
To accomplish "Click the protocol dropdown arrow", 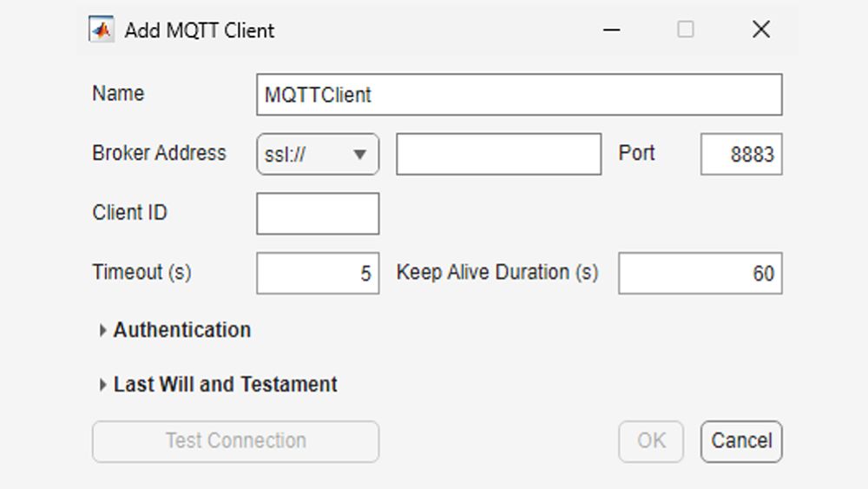I will [359, 155].
